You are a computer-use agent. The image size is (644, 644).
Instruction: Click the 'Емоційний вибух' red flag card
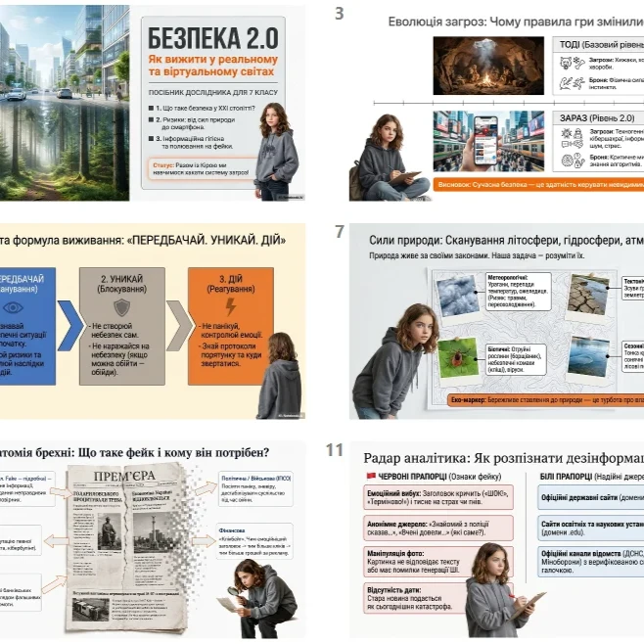(x=438, y=497)
